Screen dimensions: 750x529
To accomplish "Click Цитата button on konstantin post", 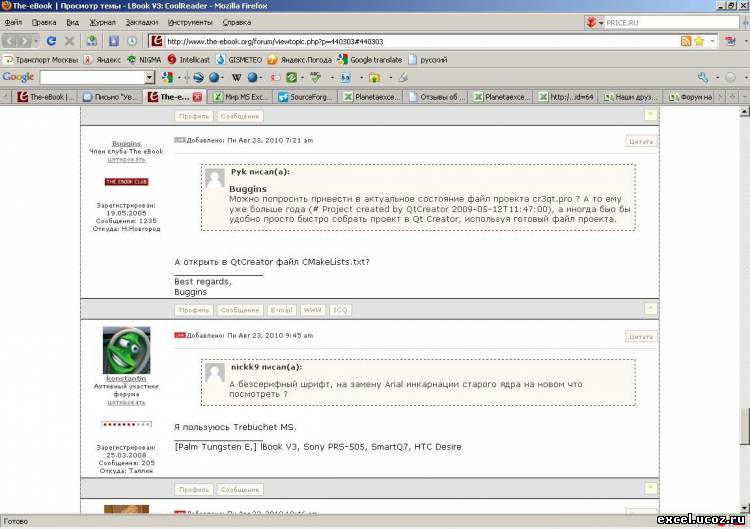I will coord(641,337).
